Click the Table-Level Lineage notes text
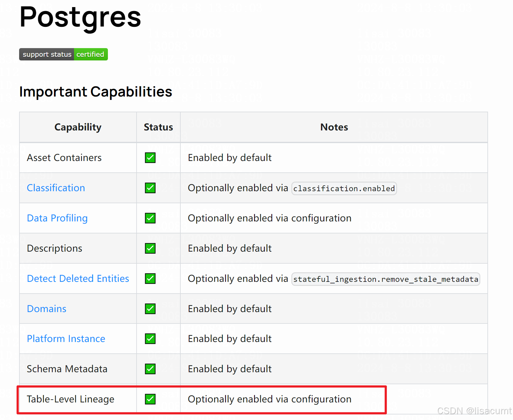This screenshot has width=513, height=420. [270, 399]
